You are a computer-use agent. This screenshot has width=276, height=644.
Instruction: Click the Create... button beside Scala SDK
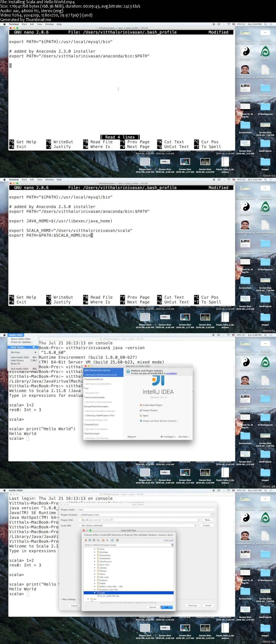pyautogui.click(x=207, y=526)
